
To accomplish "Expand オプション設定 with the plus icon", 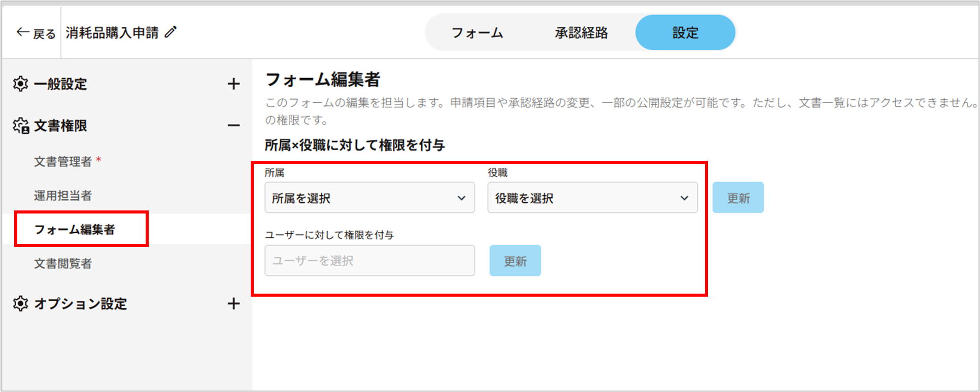I will (x=233, y=304).
